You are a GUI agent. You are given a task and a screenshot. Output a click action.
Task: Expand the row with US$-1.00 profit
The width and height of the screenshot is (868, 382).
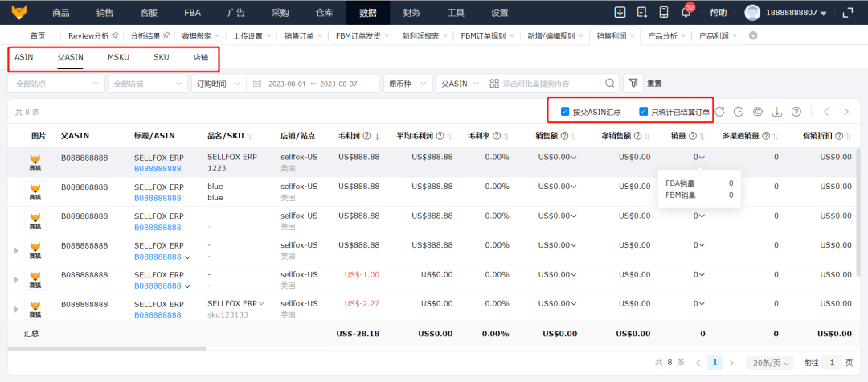pos(17,280)
